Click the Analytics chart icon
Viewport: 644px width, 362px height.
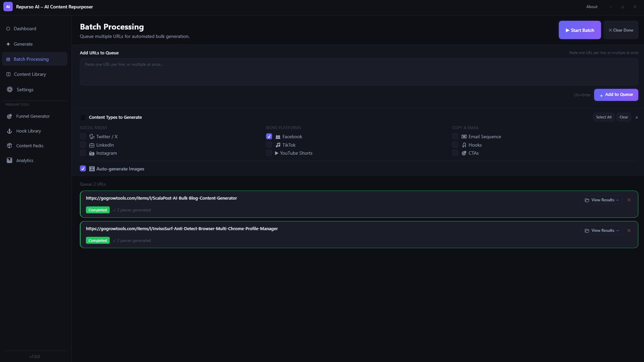pos(9,161)
